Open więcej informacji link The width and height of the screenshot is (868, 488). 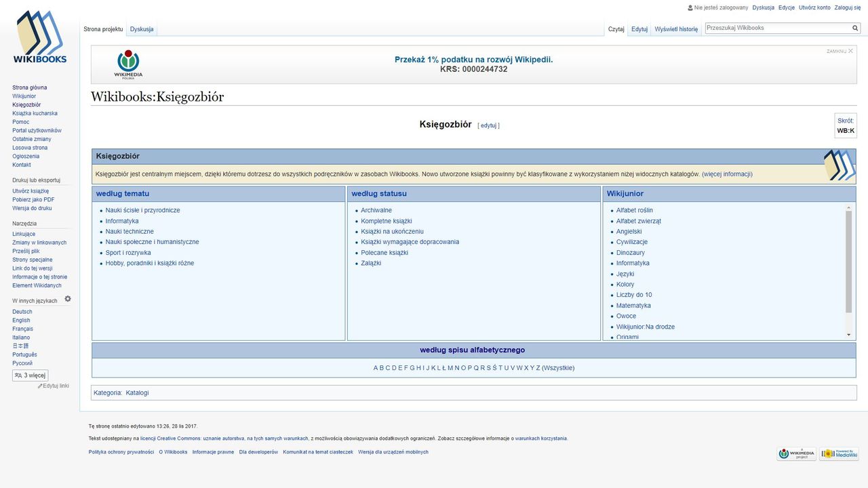point(728,174)
